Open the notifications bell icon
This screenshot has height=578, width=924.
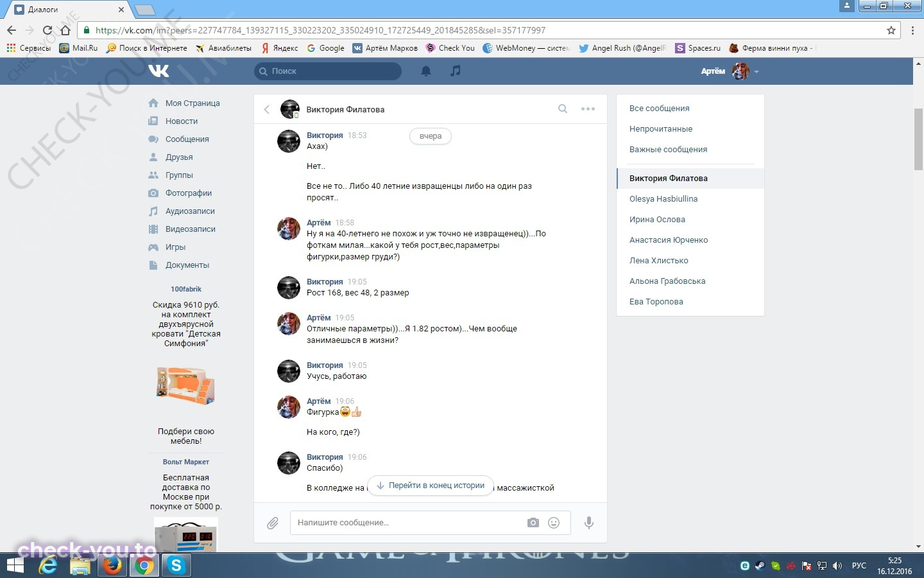426,71
